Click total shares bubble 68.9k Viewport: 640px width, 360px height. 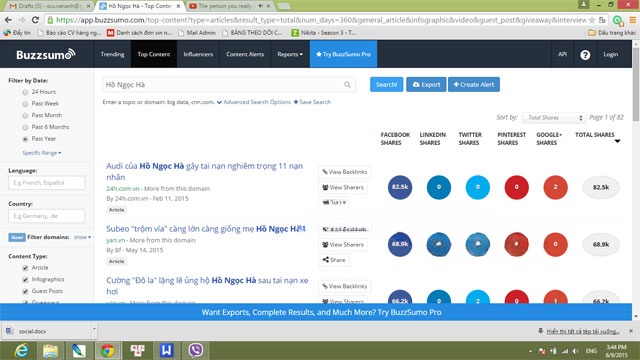601,244
